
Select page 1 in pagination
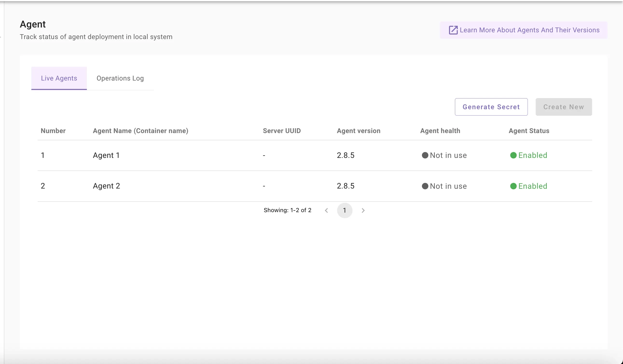tap(344, 210)
